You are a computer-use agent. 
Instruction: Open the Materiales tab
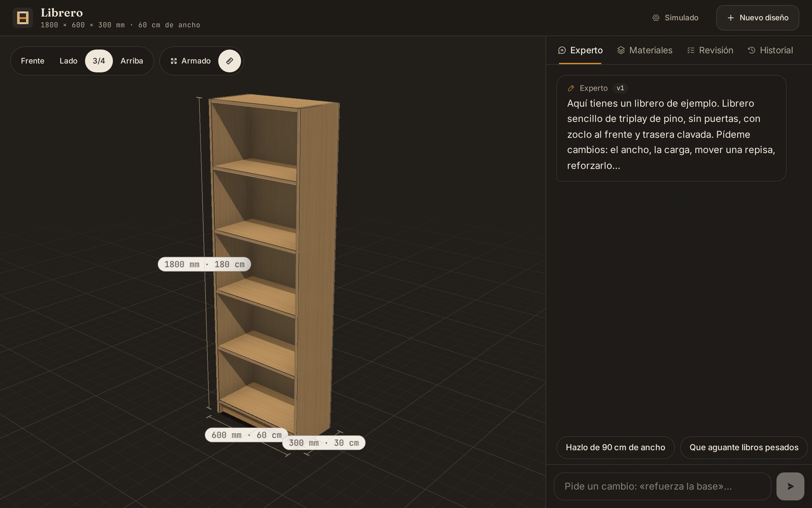(x=645, y=50)
